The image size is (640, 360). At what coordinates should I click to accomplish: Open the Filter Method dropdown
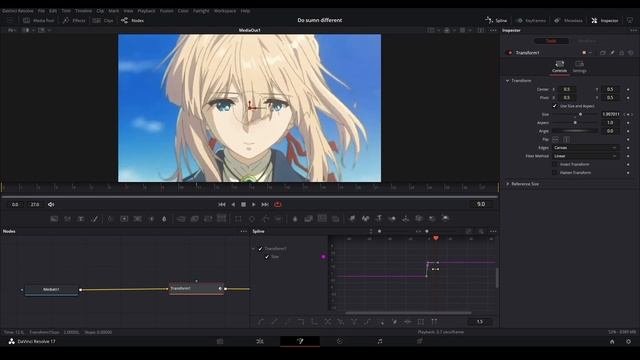tap(585, 156)
